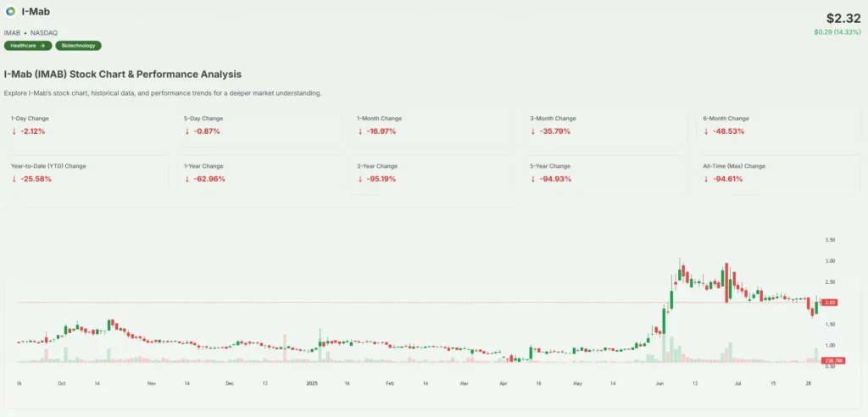Click the I-Mab (IMAB) Stock Chart heading
Image resolution: width=868 pixels, height=417 pixels.
tap(123, 75)
